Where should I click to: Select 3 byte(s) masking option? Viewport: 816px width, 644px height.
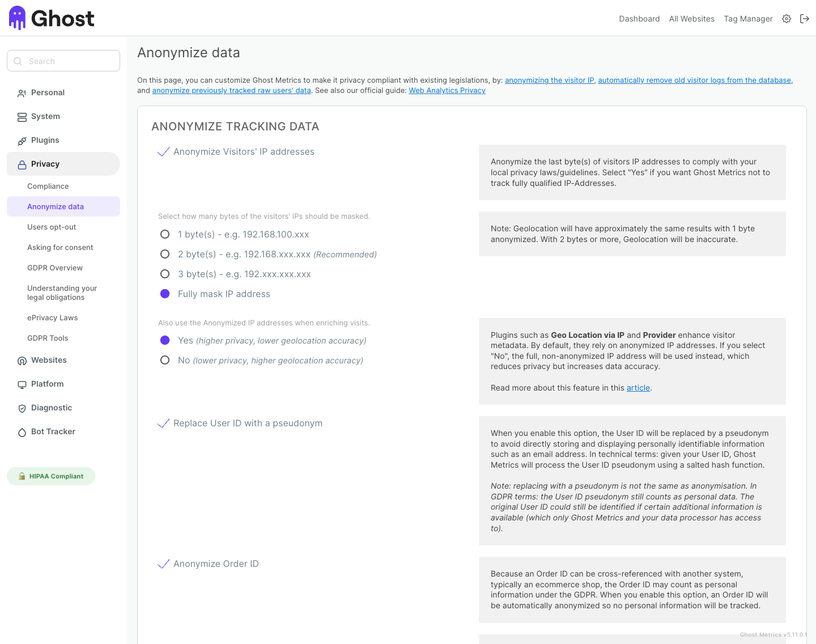click(x=165, y=274)
